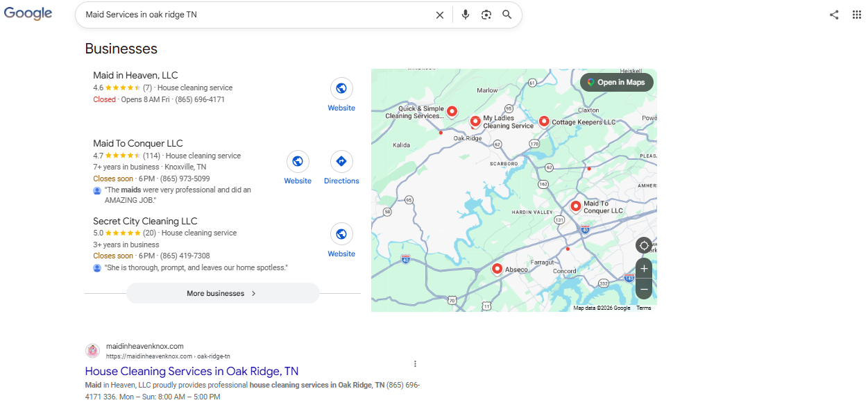Screen dimensions: 868x414
Task: Submit search with magnifier icon
Action: (507, 15)
